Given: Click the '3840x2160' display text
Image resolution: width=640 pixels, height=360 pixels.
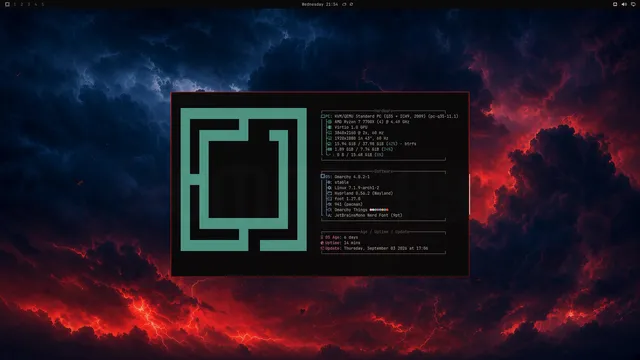Looking at the screenshot, I should tap(359, 133).
